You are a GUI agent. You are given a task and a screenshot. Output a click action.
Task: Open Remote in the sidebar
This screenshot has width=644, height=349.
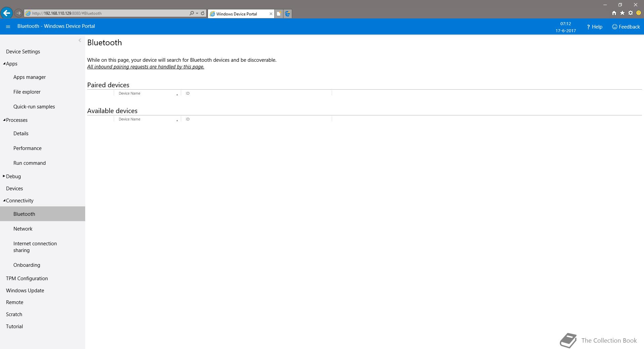(x=15, y=302)
